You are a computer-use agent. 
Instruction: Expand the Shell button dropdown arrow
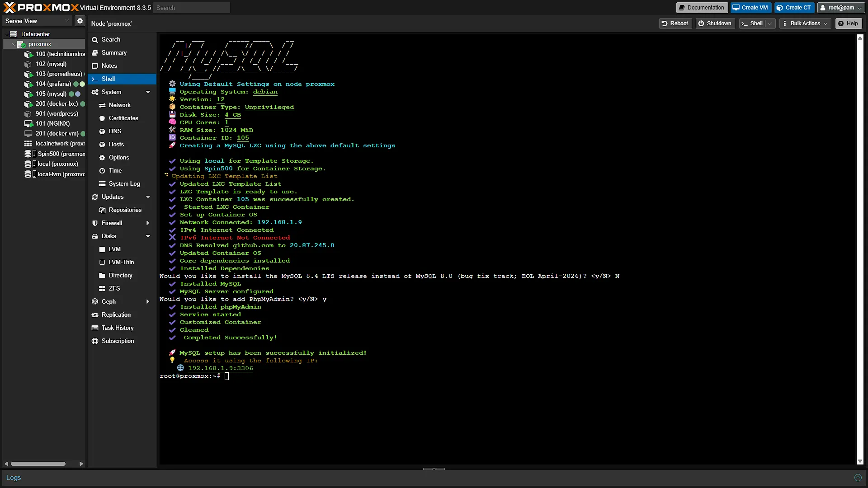click(x=770, y=23)
